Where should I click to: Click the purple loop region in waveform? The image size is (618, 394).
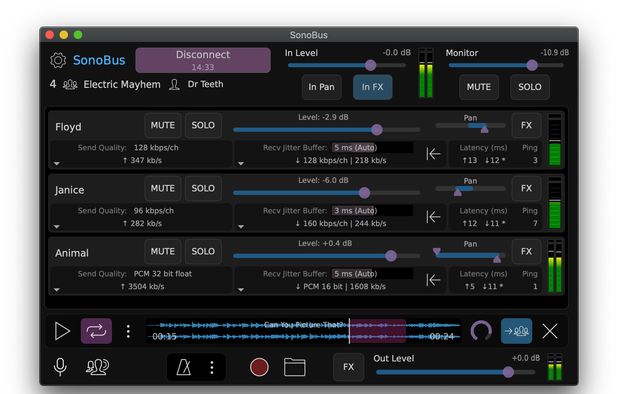[x=378, y=331]
